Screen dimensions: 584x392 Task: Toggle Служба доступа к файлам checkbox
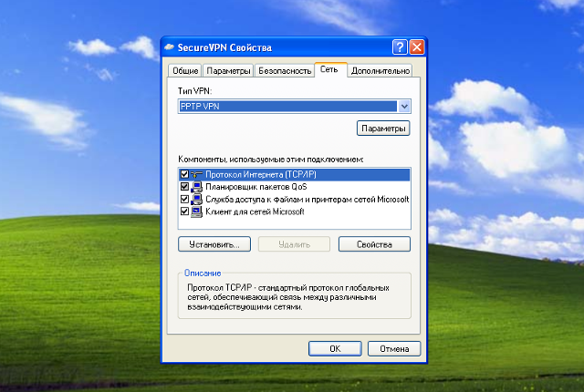coord(184,199)
